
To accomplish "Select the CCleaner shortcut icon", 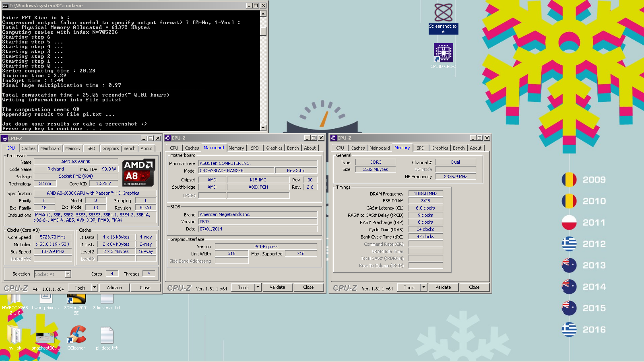I will click(x=76, y=338).
